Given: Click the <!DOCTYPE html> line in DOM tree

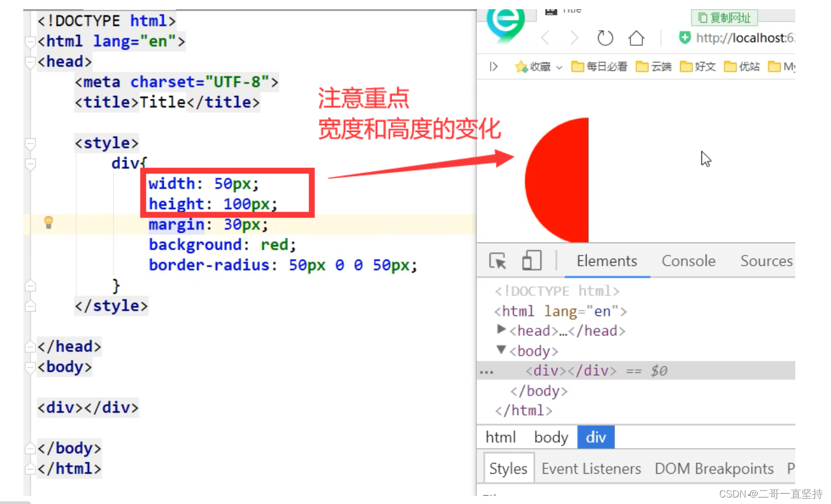Looking at the screenshot, I should point(557,291).
